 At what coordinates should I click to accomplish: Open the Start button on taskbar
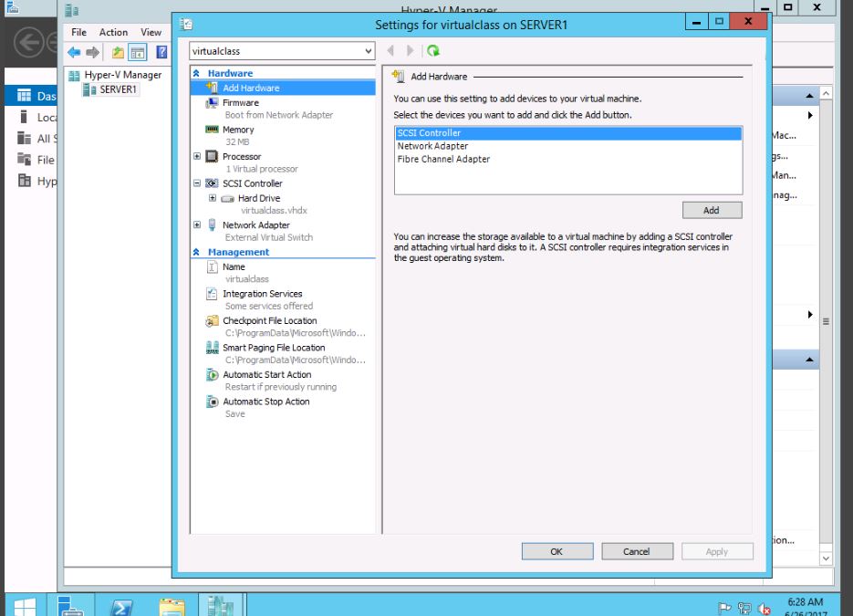point(25,607)
